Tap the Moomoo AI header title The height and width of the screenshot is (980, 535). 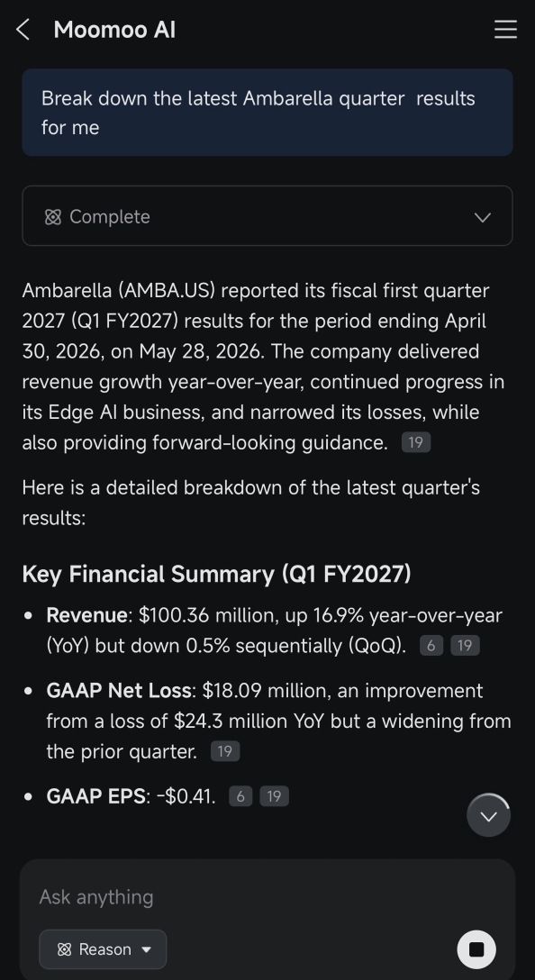(x=114, y=30)
